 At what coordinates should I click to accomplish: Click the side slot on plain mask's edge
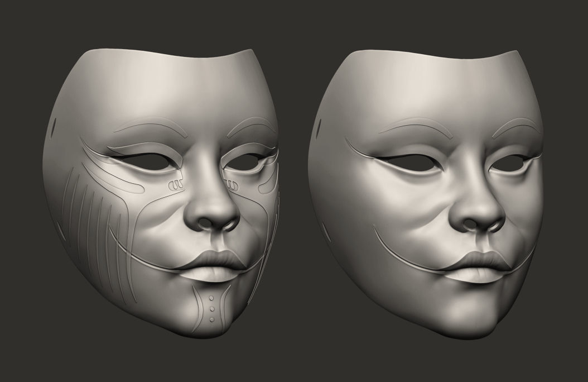point(320,128)
